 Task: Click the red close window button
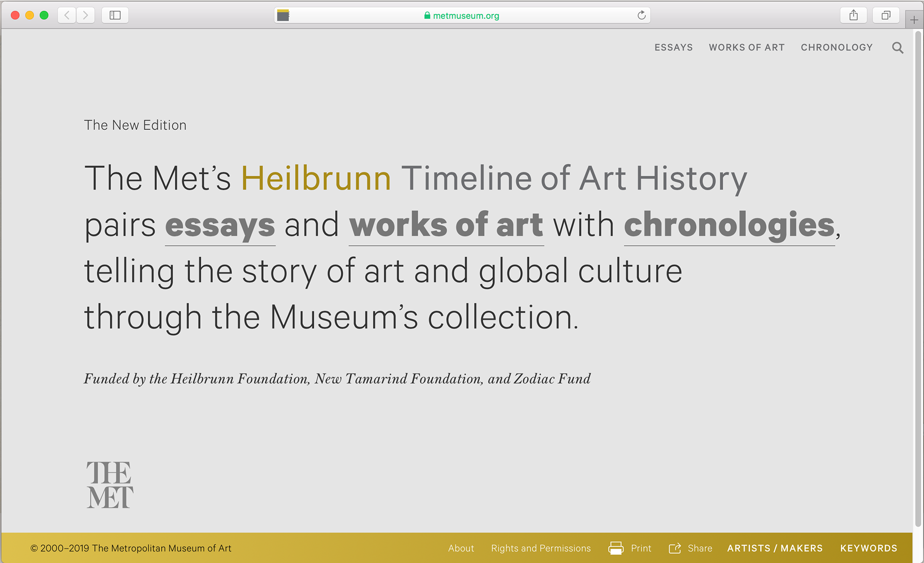15,15
